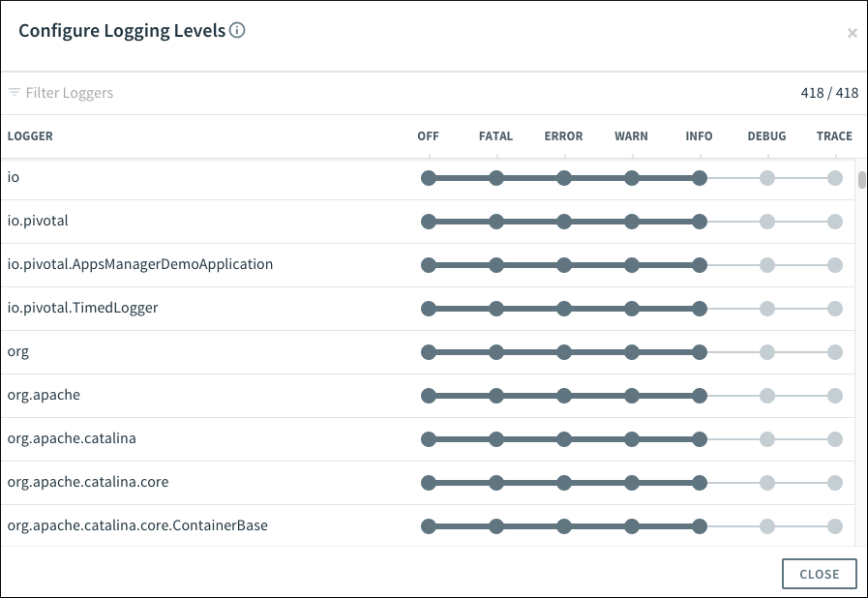
Task: Select the org.apache.catalina logger name
Action: coord(72,438)
